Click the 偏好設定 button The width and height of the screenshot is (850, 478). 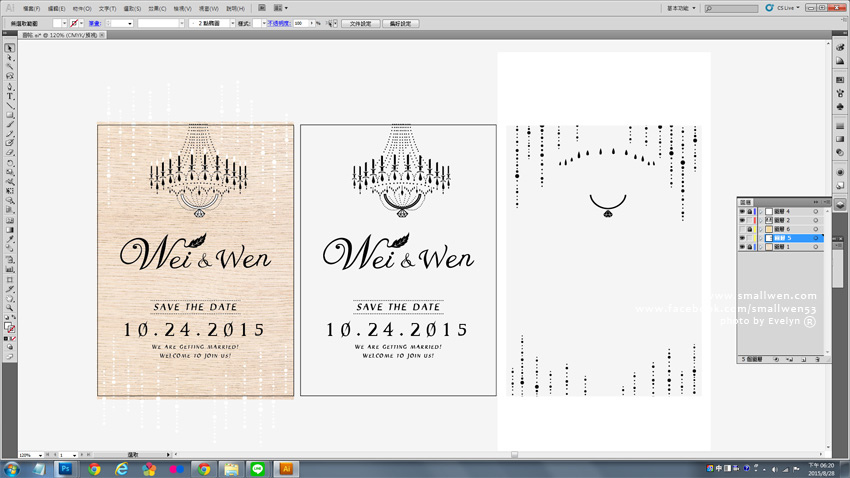(x=401, y=23)
